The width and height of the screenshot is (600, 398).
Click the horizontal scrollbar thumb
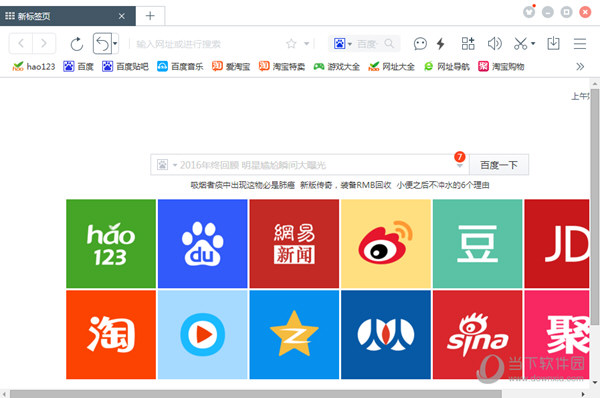tap(256, 394)
